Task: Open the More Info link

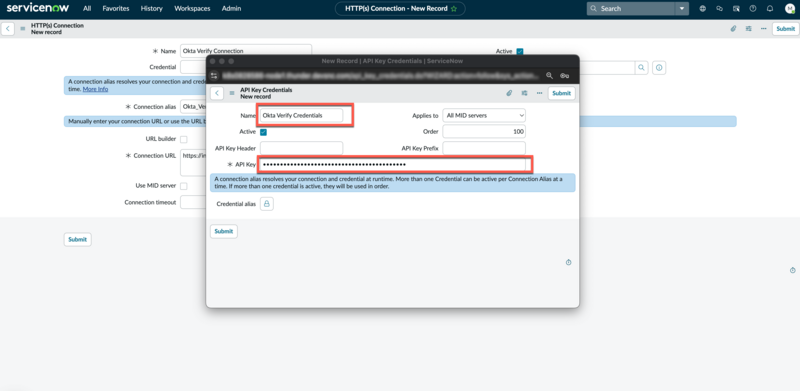Action: click(x=95, y=89)
